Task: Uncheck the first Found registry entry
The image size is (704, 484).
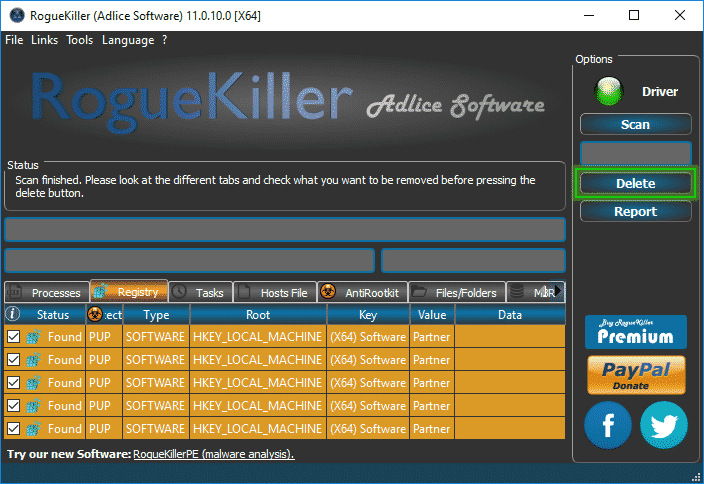Action: pos(13,337)
